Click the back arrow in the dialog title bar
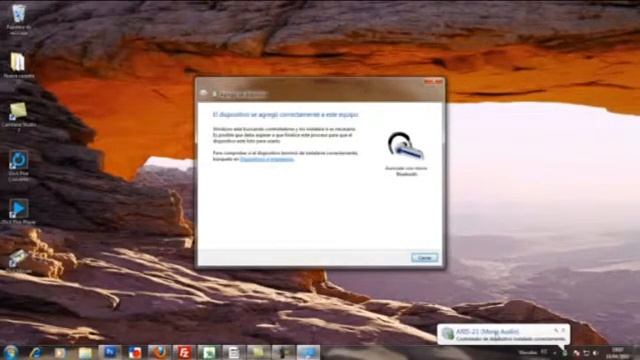 point(204,93)
